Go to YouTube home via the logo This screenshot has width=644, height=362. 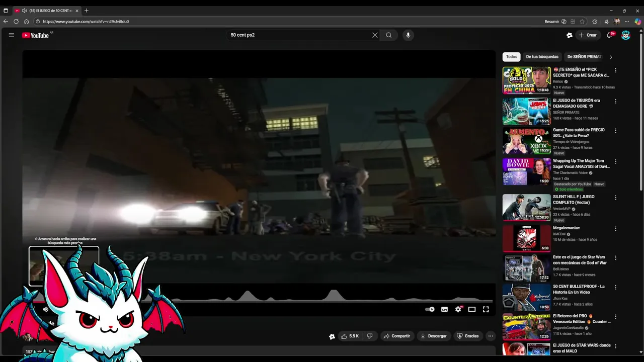[x=35, y=35]
